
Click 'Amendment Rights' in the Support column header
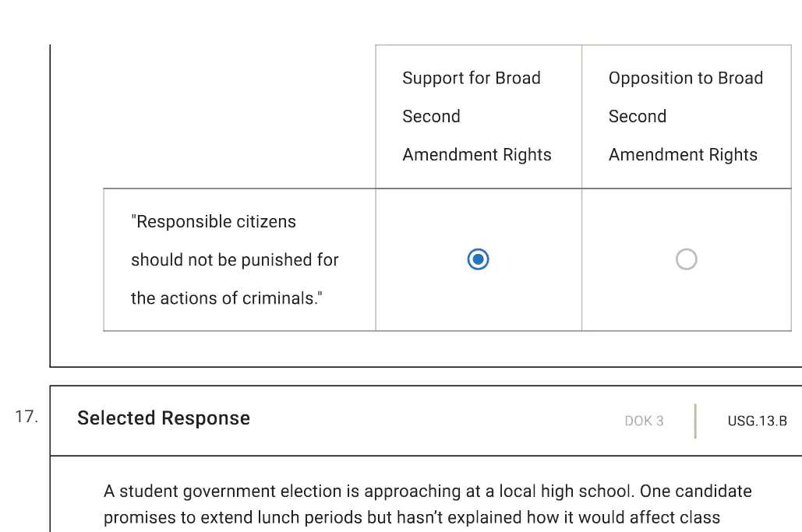(x=477, y=155)
